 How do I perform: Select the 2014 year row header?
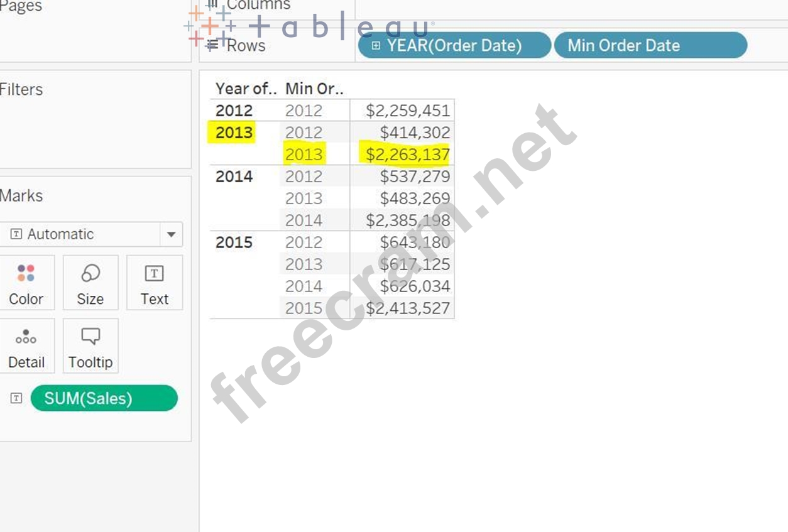click(x=234, y=176)
